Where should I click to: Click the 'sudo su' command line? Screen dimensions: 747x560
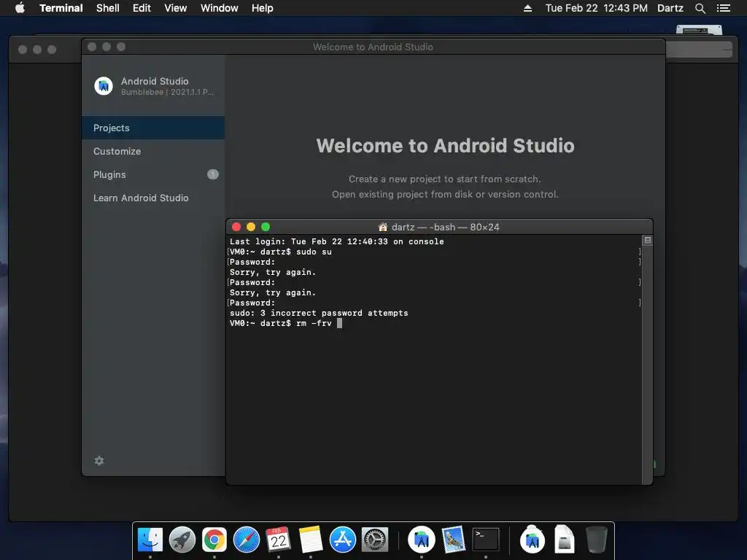click(x=281, y=252)
